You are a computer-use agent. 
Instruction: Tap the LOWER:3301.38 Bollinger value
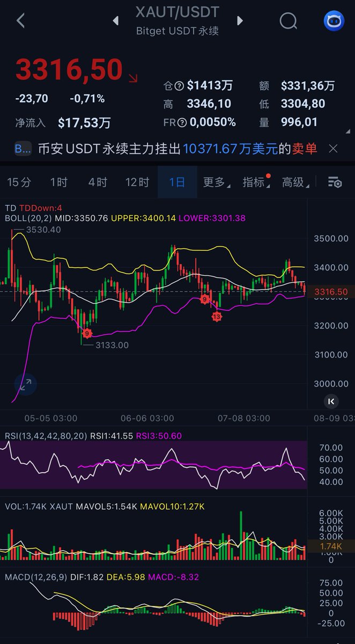point(211,218)
